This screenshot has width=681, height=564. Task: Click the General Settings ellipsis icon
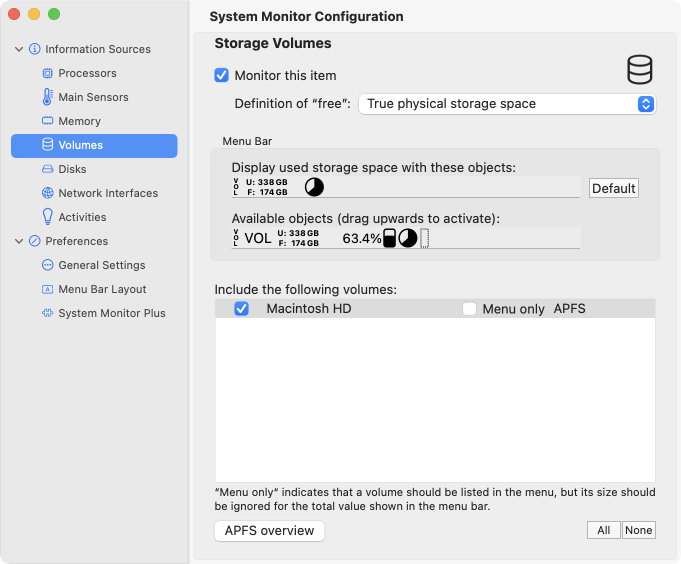(47, 265)
